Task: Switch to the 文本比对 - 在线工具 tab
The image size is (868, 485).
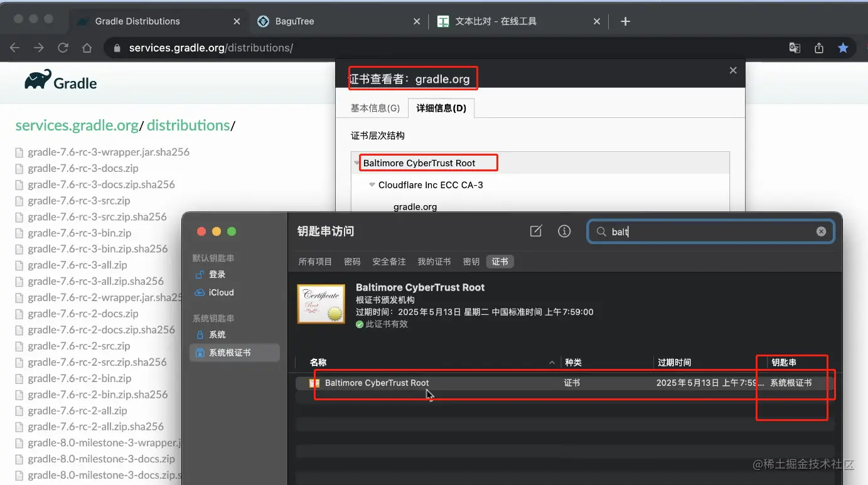Action: click(518, 21)
